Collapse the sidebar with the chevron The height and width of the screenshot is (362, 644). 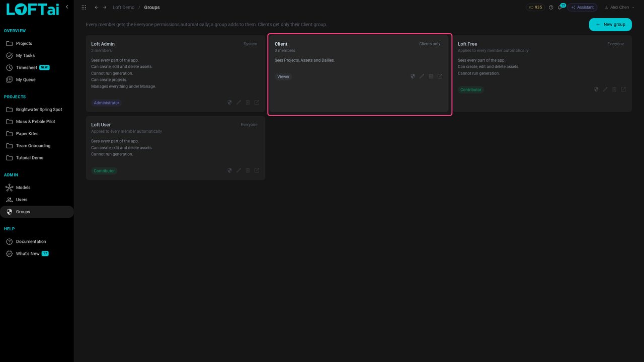pos(67,7)
